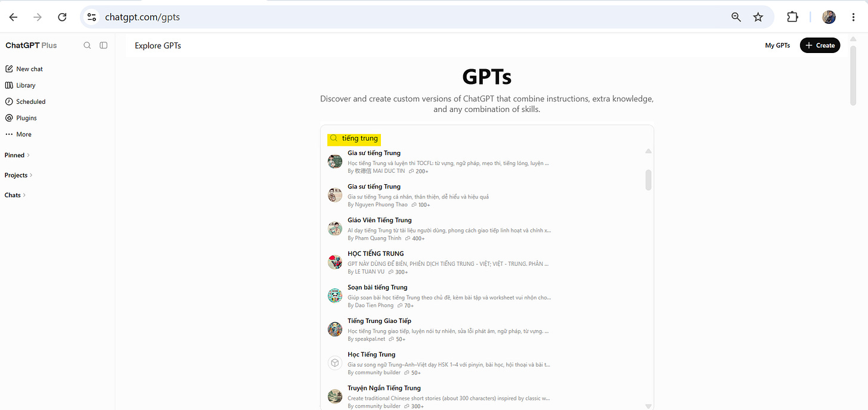Open the Plugins section
Image resolution: width=868 pixels, height=410 pixels.
point(21,118)
